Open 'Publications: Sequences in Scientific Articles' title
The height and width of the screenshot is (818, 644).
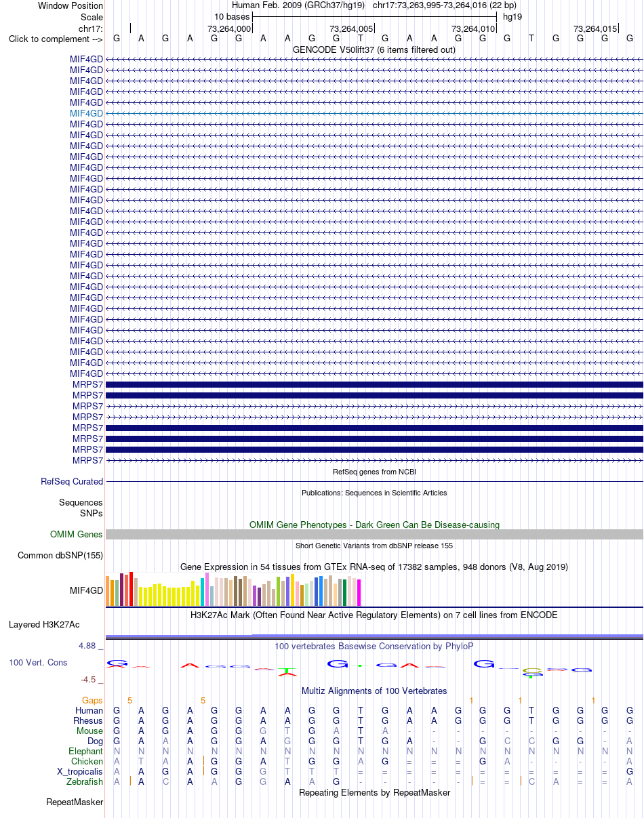click(374, 493)
